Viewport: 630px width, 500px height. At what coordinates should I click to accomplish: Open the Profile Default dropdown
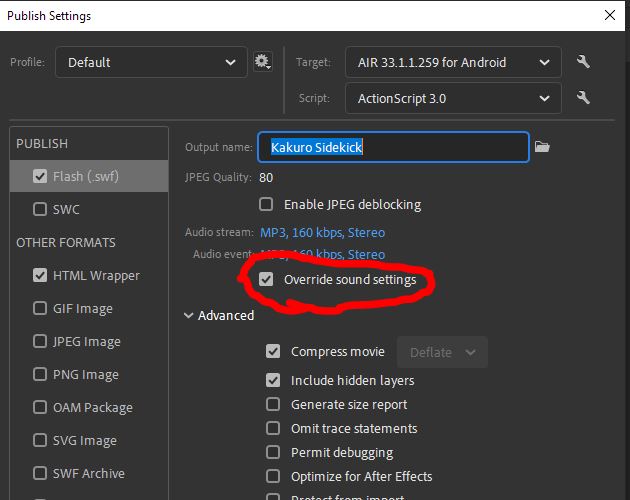pos(151,62)
